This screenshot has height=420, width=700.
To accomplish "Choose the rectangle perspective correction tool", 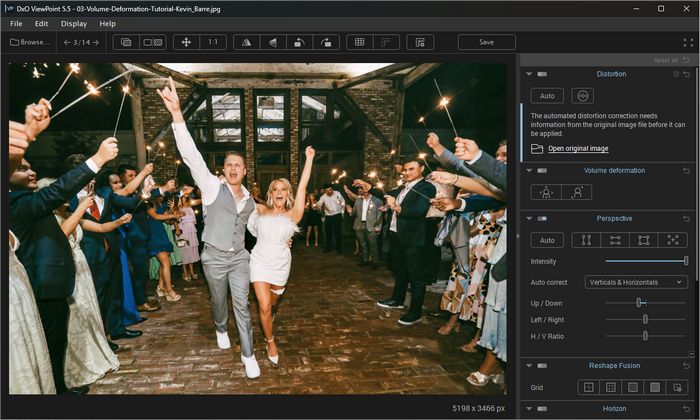I will [644, 240].
